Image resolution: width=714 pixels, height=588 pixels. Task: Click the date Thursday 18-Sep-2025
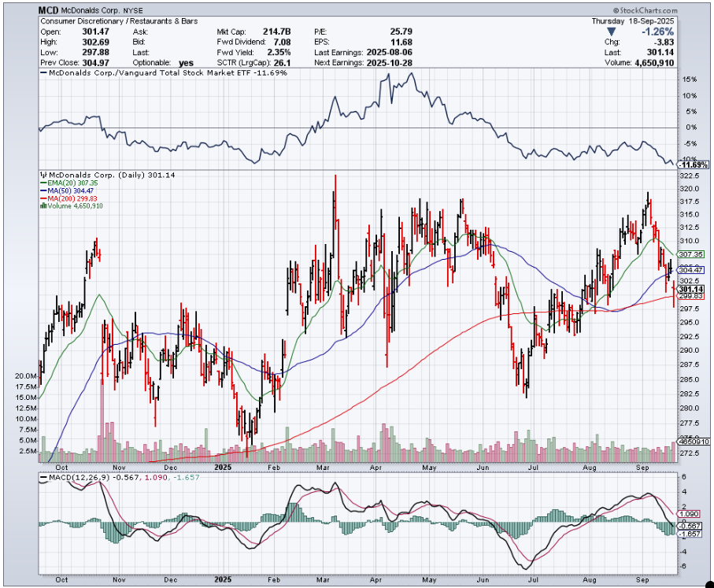(632, 21)
